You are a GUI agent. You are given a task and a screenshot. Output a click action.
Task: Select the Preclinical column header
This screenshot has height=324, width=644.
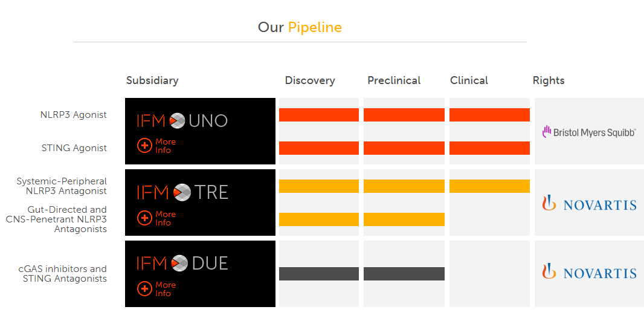pos(394,80)
